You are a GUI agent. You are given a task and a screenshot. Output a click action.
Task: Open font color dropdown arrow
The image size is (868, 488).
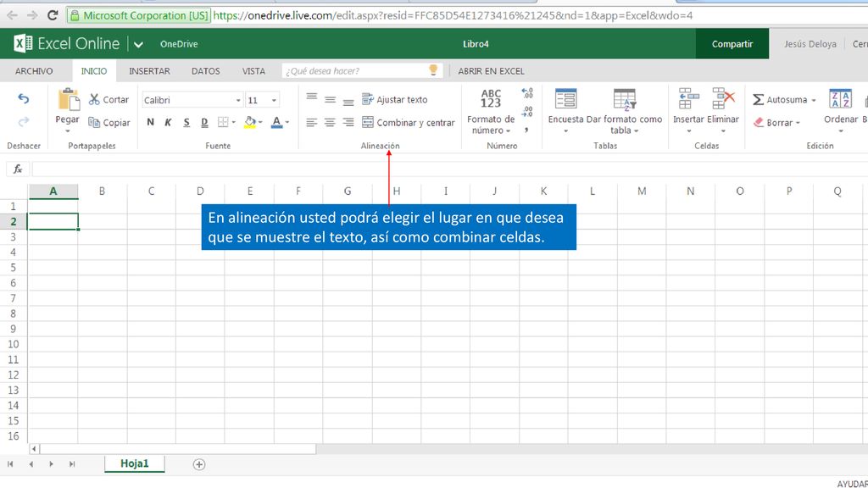click(287, 122)
